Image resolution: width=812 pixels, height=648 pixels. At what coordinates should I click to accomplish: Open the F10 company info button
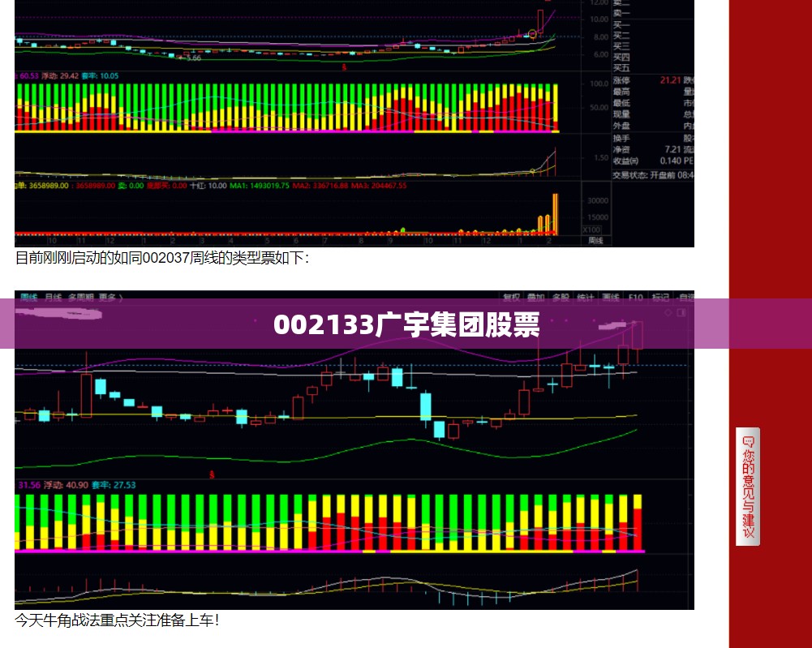pos(635,297)
